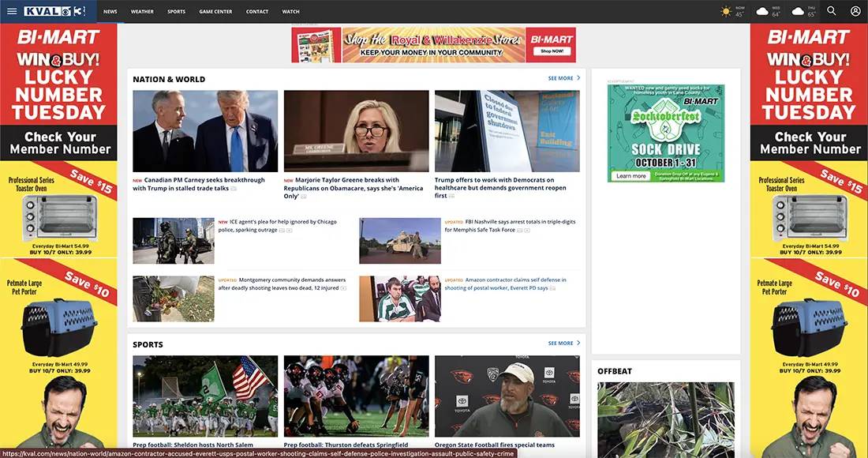Click the ICE agents story thumbnail
This screenshot has width=868, height=458.
[x=174, y=241]
